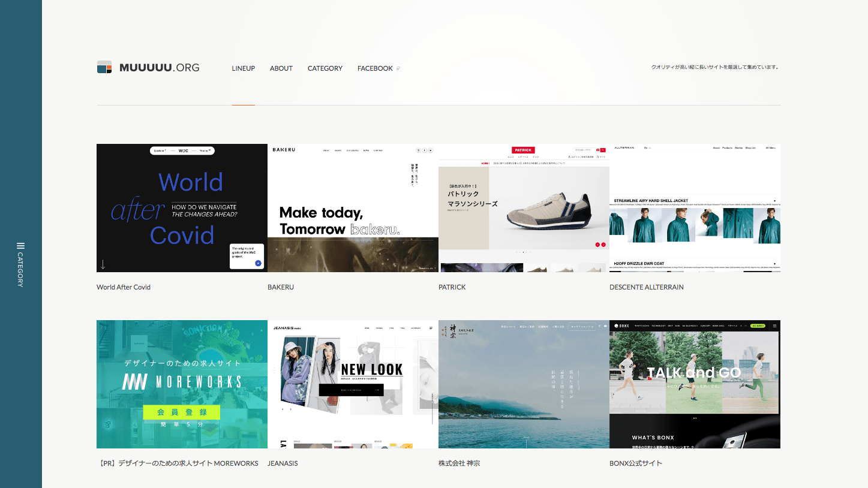The image size is (868, 488).
Task: Click the PATRICK title link
Action: (452, 287)
